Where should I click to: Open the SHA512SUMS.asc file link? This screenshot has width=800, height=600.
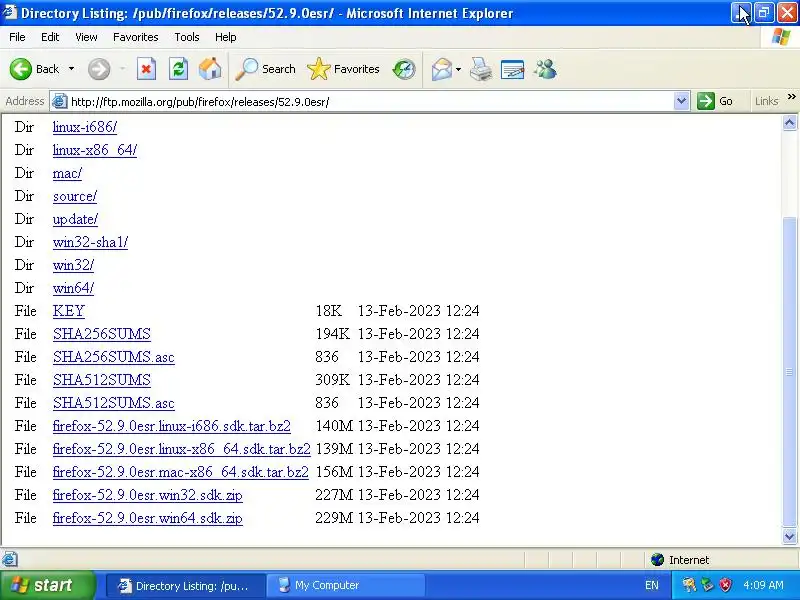pos(114,403)
